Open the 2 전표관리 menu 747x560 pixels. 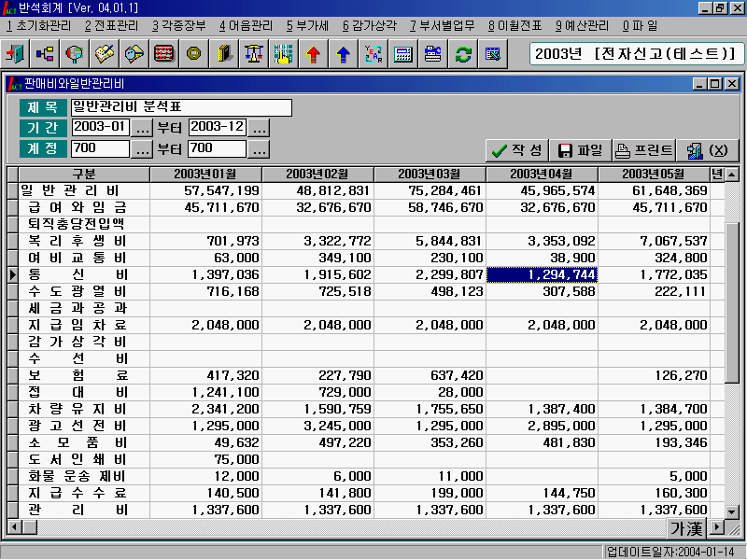(111, 26)
